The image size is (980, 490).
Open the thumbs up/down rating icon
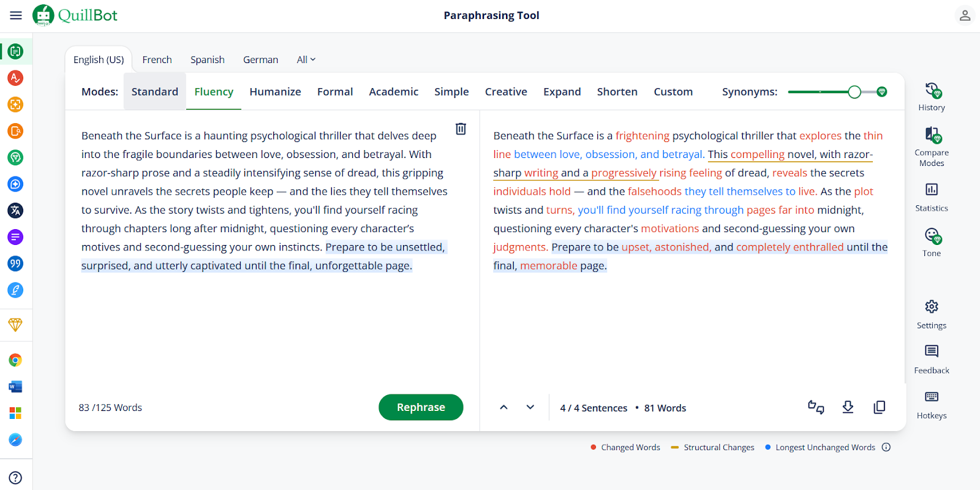816,407
